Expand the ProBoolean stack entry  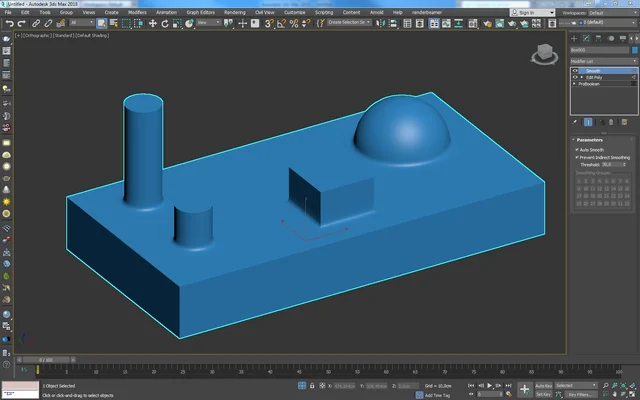click(575, 84)
